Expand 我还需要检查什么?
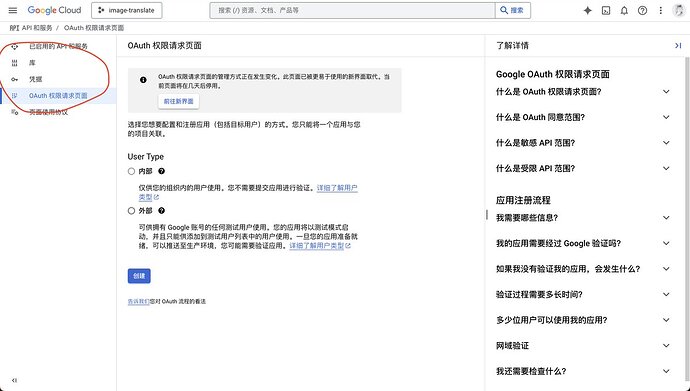 tap(583, 371)
